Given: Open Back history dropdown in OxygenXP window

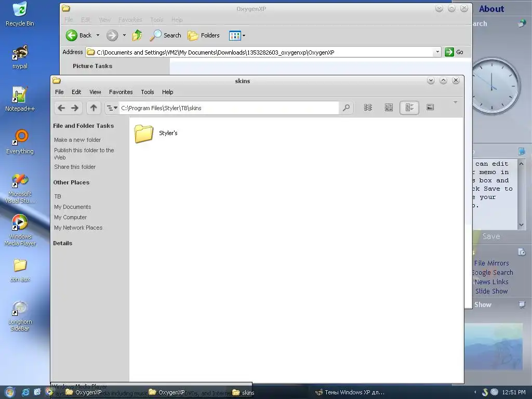Looking at the screenshot, I should pyautogui.click(x=98, y=35).
